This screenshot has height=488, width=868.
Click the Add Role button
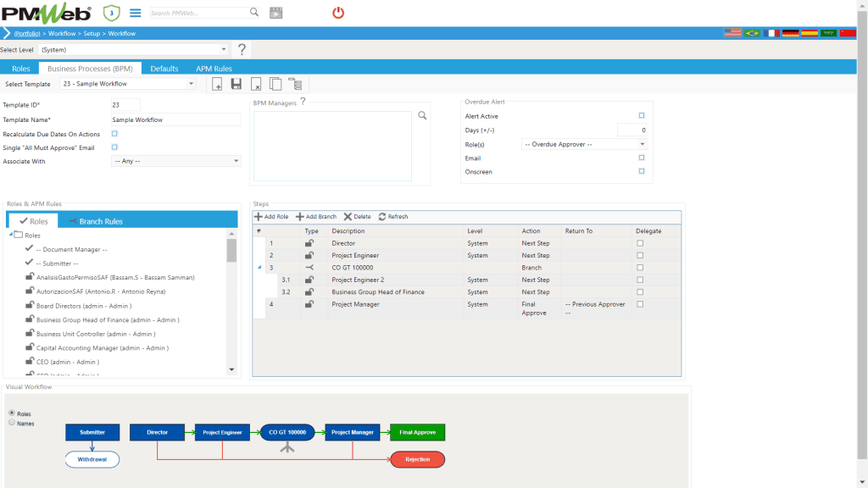tap(271, 216)
